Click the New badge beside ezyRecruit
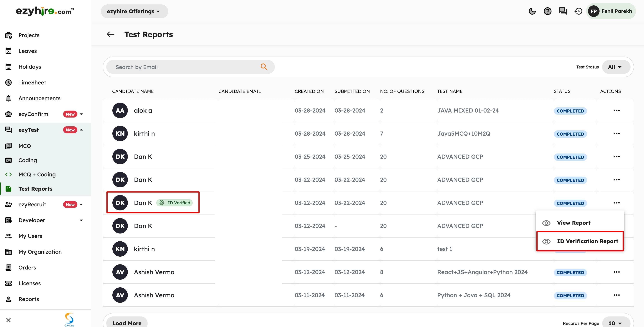 click(x=70, y=205)
